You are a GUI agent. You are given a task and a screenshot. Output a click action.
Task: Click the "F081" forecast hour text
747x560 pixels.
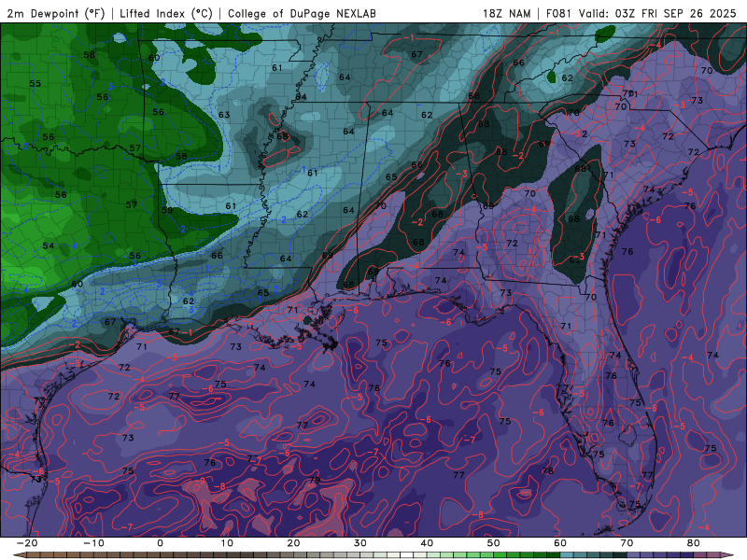[559, 13]
